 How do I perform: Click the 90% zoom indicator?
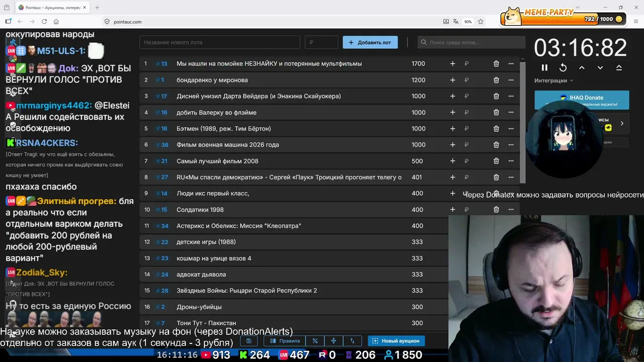coord(468,22)
